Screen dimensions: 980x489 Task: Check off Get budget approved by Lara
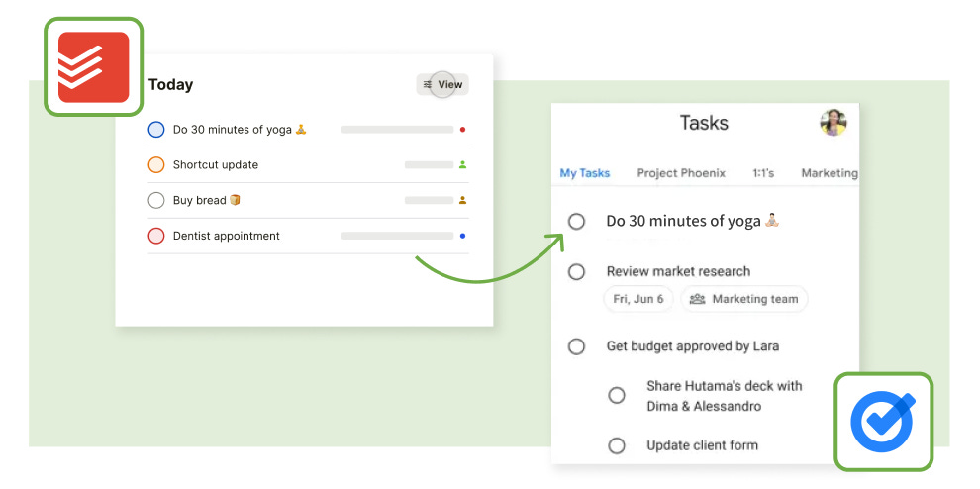pyautogui.click(x=576, y=346)
